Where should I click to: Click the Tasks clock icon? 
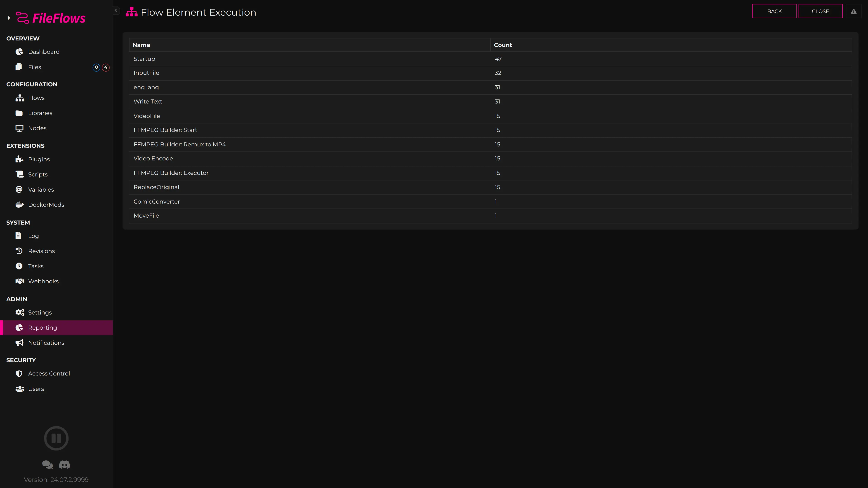click(x=19, y=266)
